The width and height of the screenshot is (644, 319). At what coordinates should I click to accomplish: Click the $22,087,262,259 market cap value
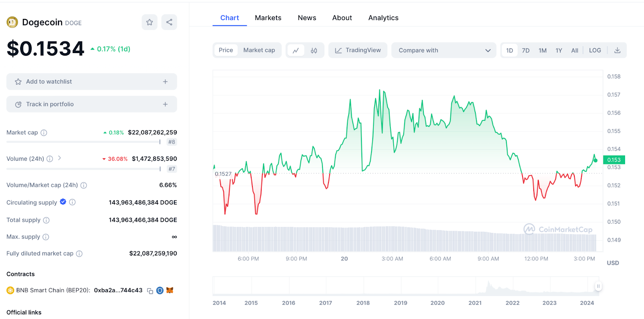(x=153, y=132)
